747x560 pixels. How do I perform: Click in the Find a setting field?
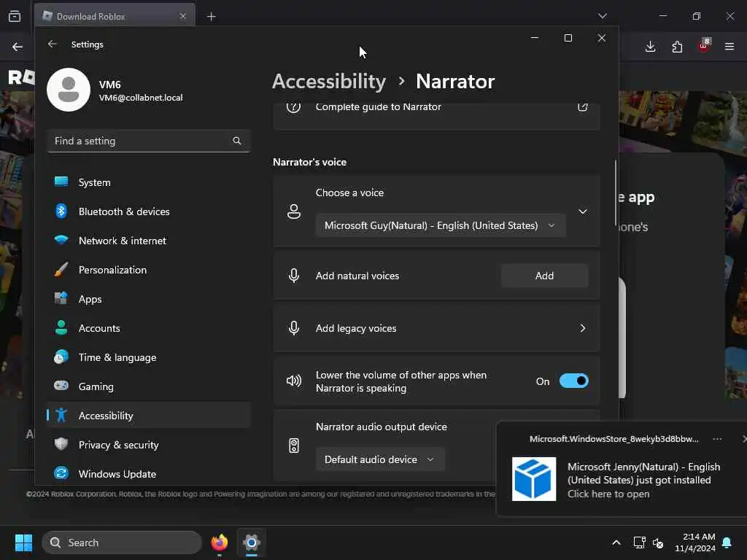[x=149, y=141]
